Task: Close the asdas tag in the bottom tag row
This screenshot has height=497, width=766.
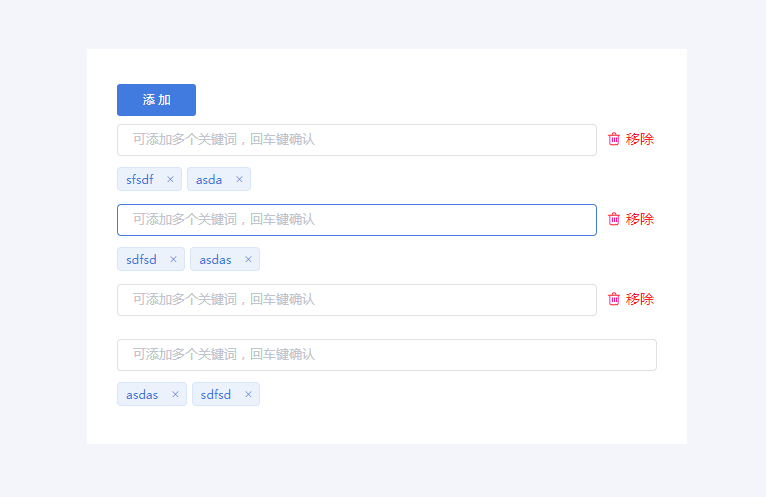Action: 175,394
